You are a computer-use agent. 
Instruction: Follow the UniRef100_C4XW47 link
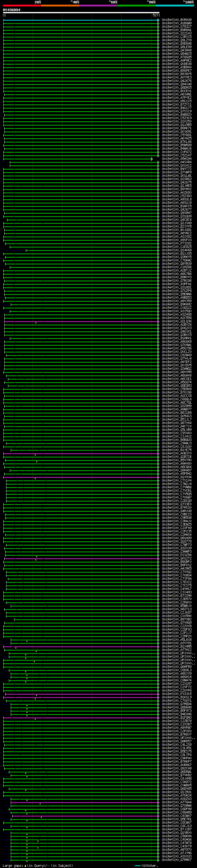[x=176, y=816]
